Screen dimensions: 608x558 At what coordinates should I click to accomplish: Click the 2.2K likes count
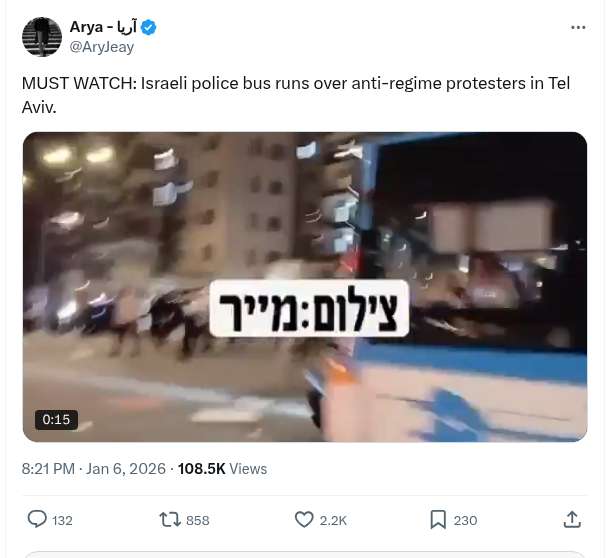[x=333, y=520]
